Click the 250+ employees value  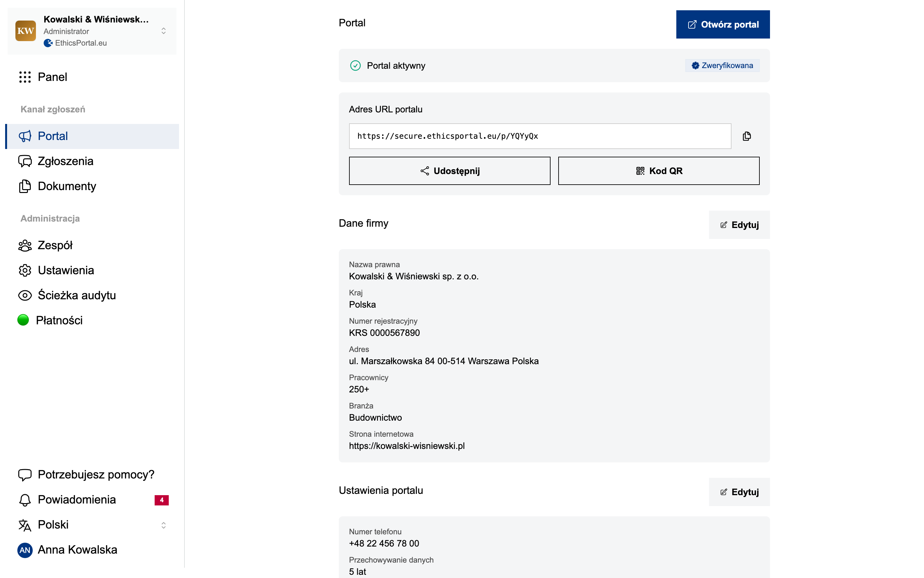click(x=359, y=389)
